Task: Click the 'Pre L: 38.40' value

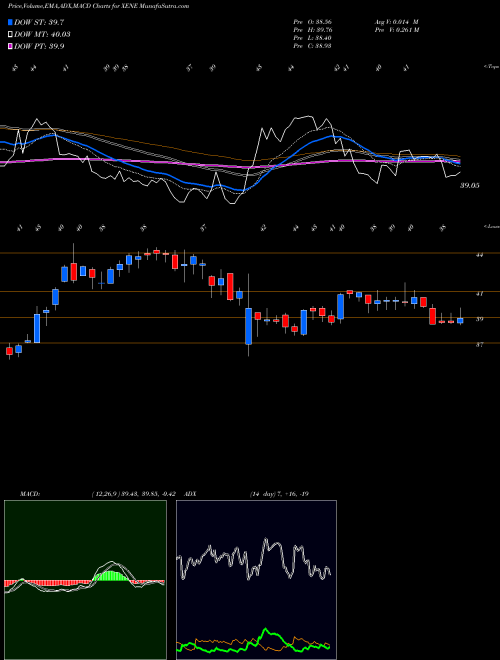Action: [x=313, y=38]
